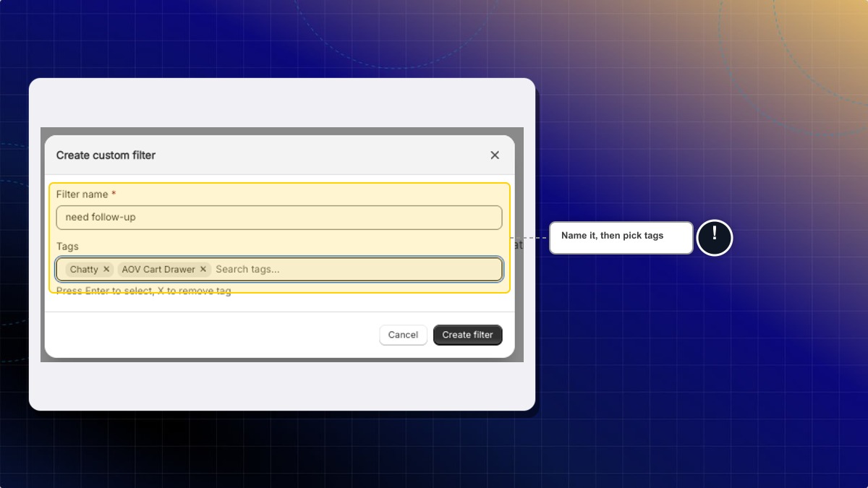Click the 'Name it, then pick tags' tooltip
This screenshot has height=488, width=868.
click(x=621, y=238)
